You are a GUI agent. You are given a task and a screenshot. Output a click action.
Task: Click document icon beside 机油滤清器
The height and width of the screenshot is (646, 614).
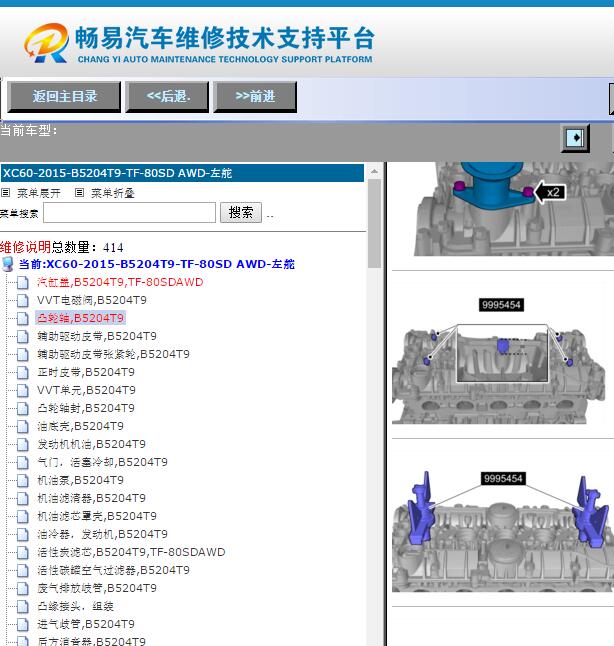click(x=23, y=498)
